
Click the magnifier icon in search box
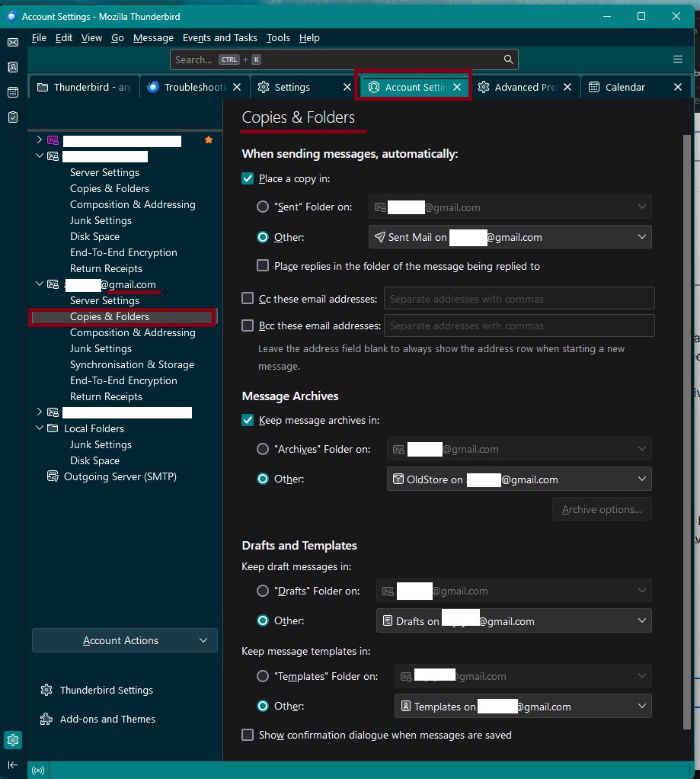(508, 59)
